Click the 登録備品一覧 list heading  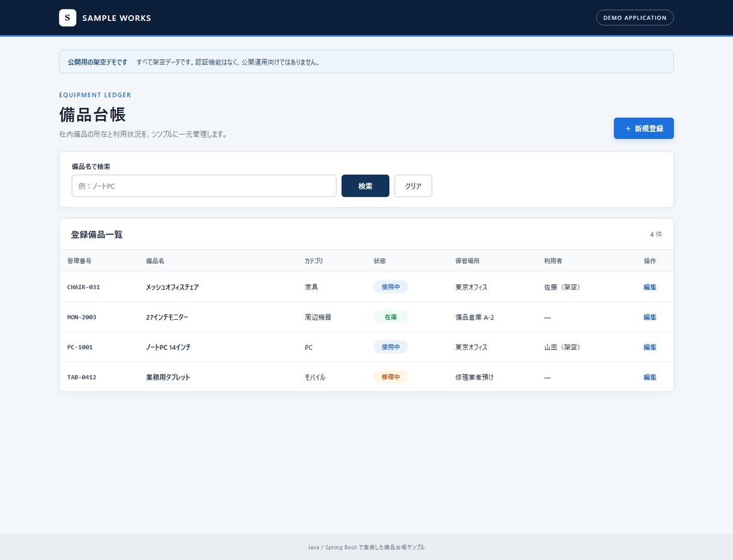pyautogui.click(x=97, y=234)
